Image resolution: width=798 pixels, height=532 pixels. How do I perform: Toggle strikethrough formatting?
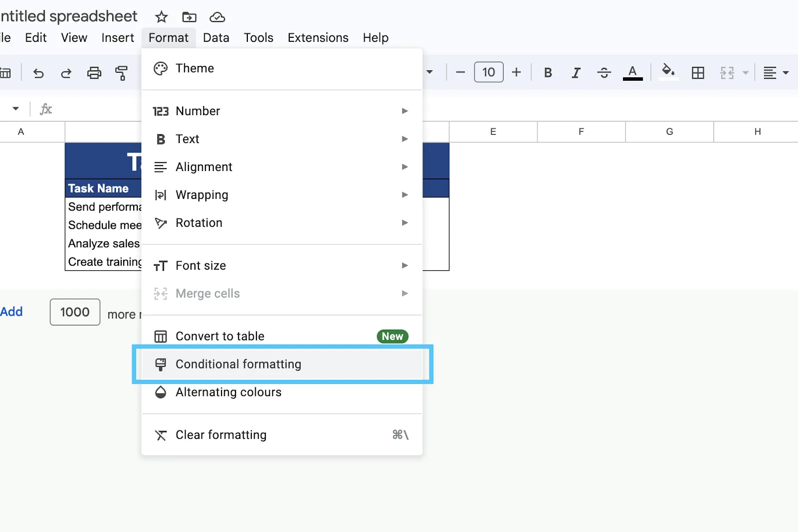(603, 73)
